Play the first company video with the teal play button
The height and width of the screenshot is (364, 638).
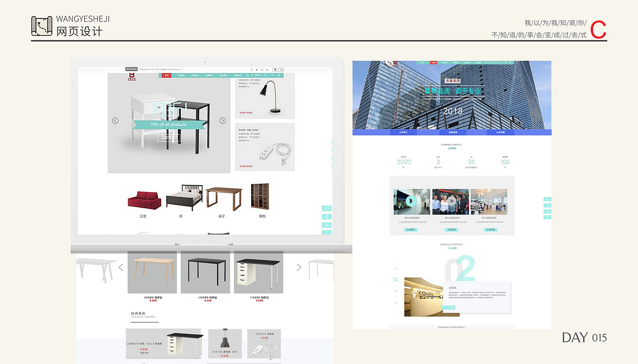412,201
